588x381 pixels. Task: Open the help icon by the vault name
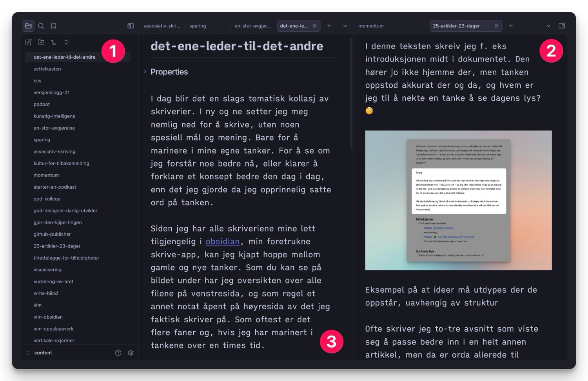click(x=118, y=353)
